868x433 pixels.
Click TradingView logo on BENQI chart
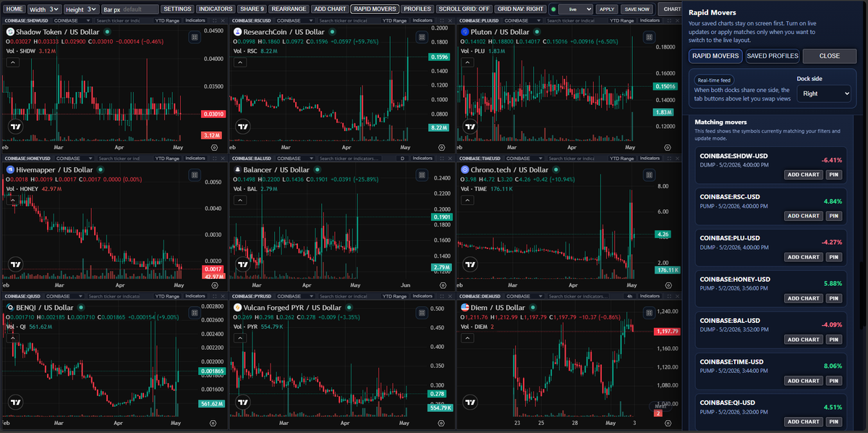coord(15,403)
